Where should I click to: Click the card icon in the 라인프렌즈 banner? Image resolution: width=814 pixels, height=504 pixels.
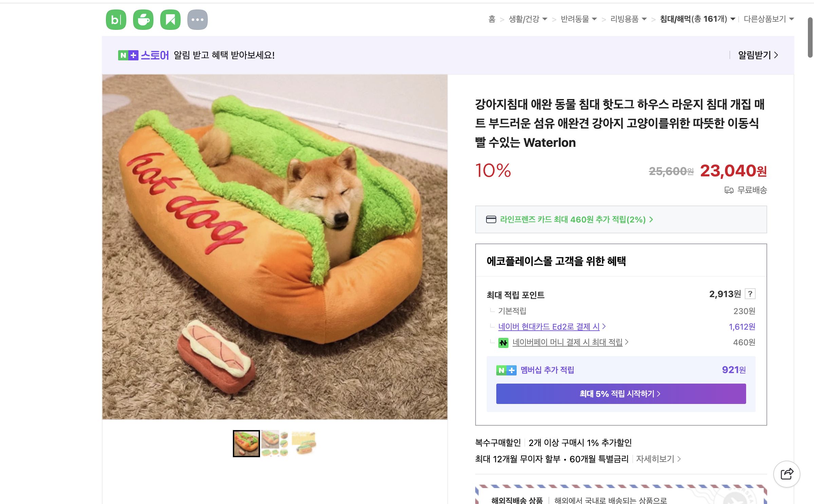coord(492,219)
